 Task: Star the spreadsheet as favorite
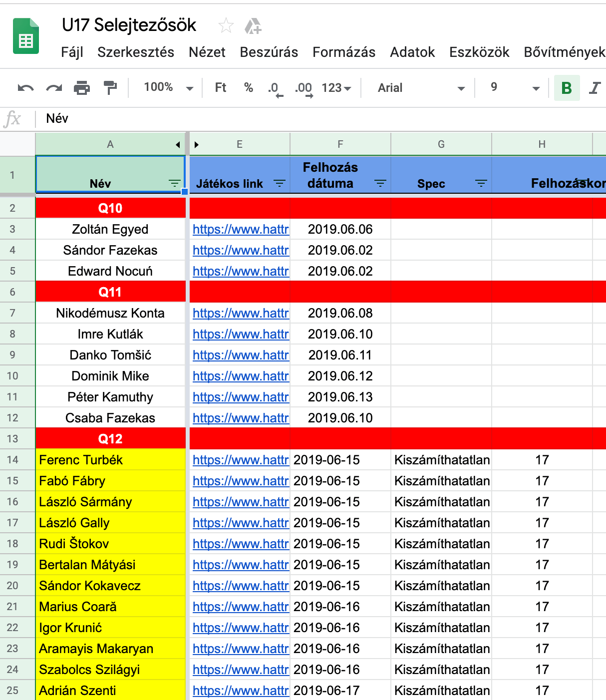[226, 25]
